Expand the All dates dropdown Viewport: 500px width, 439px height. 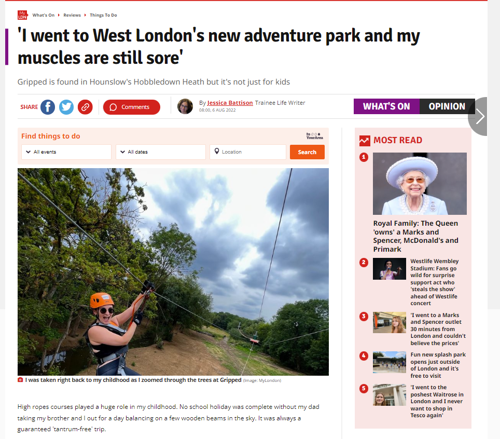point(160,152)
